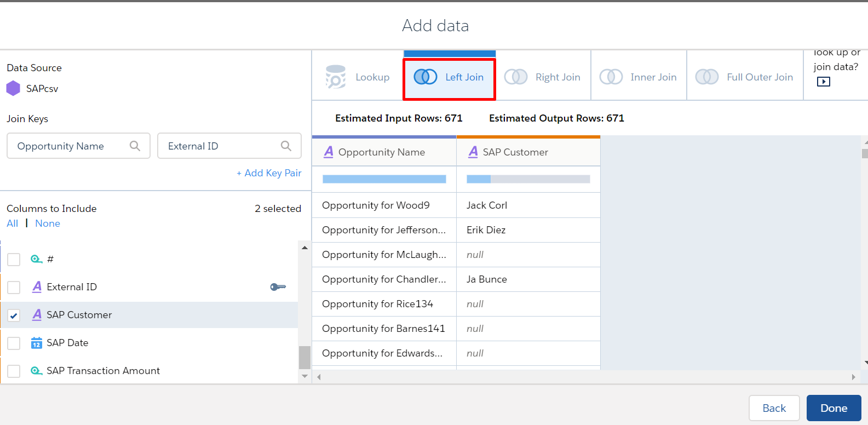This screenshot has height=425, width=868.
Task: Click the Right Join Venn icon
Action: [515, 77]
